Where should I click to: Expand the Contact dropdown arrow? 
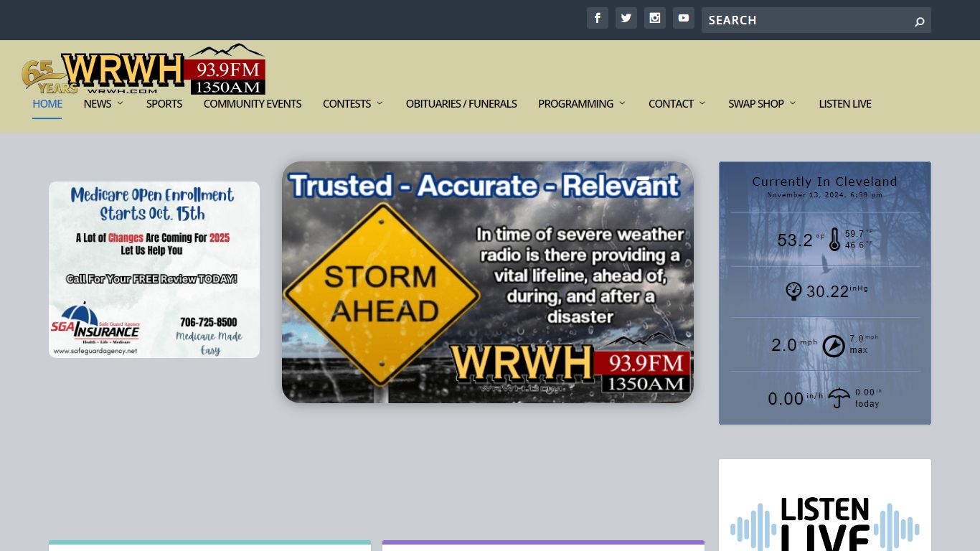point(702,103)
